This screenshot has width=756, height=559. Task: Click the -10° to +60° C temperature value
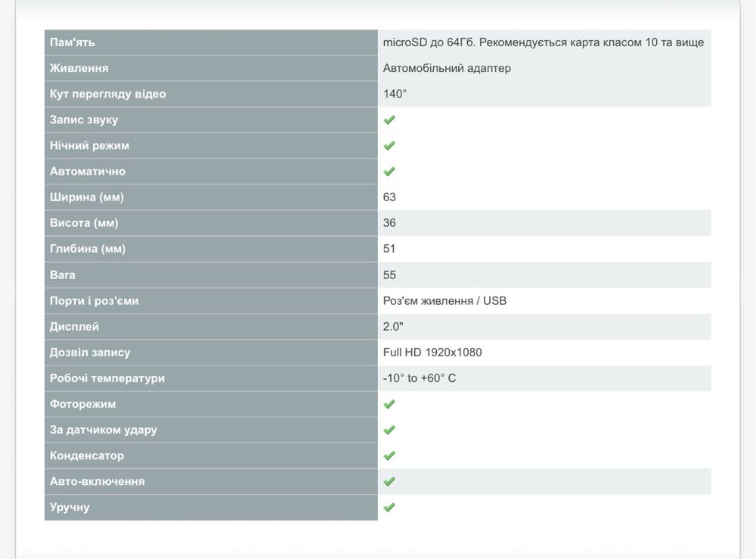pos(420,378)
